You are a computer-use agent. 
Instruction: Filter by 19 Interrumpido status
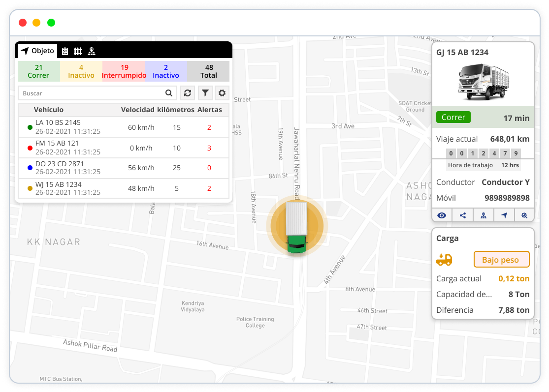(124, 71)
